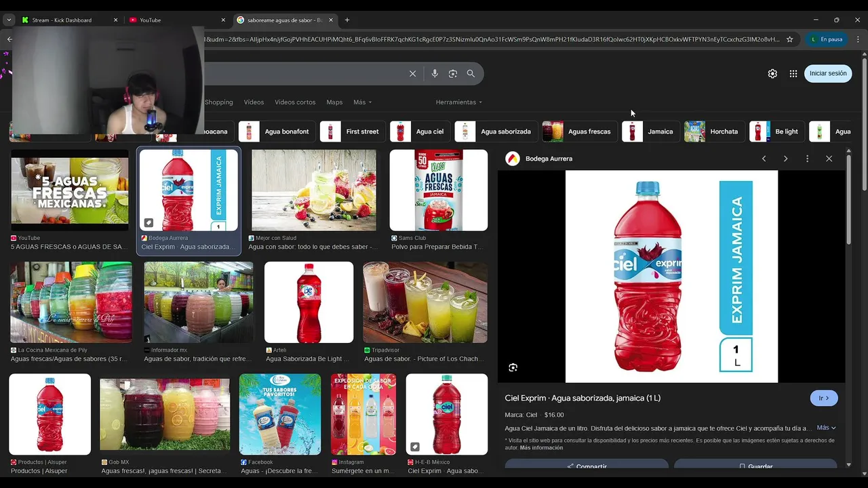Select the Be light filter chip
This screenshot has width=868, height=488.
pyautogui.click(x=776, y=131)
